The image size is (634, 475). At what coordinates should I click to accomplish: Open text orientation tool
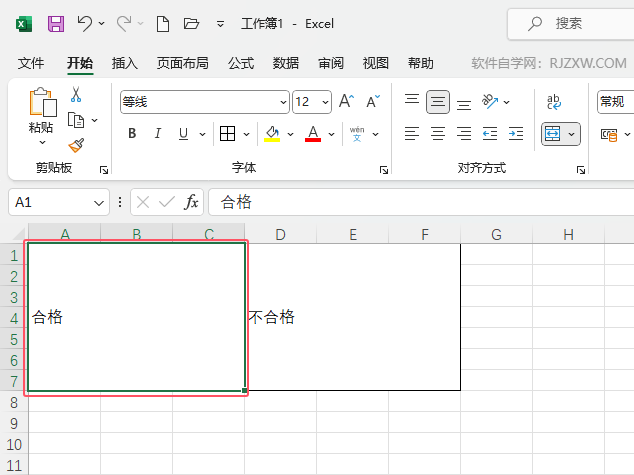(x=490, y=101)
